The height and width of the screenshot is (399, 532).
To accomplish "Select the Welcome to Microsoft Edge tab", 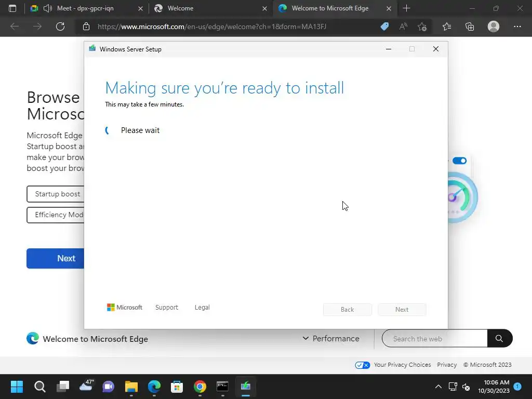I will (x=330, y=8).
